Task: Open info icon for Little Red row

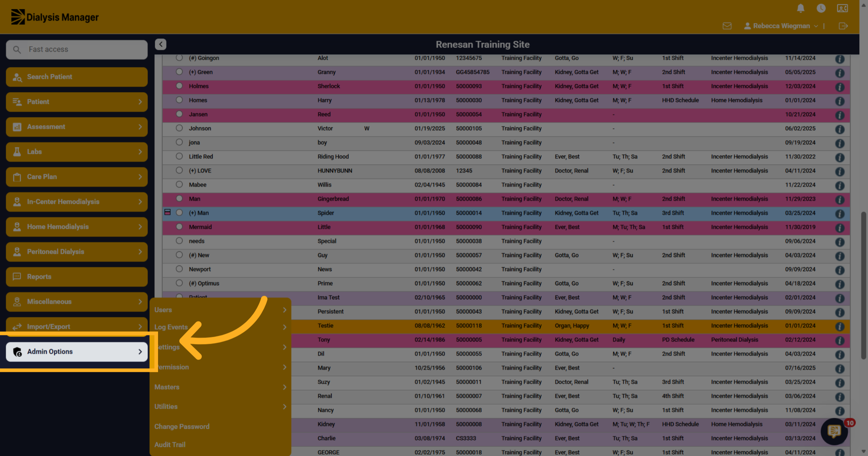Action: coord(840,157)
